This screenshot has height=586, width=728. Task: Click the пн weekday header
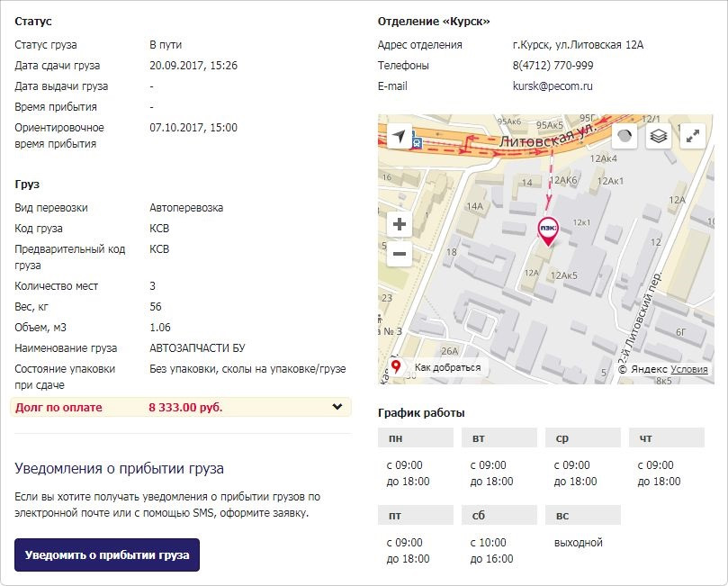coord(416,437)
